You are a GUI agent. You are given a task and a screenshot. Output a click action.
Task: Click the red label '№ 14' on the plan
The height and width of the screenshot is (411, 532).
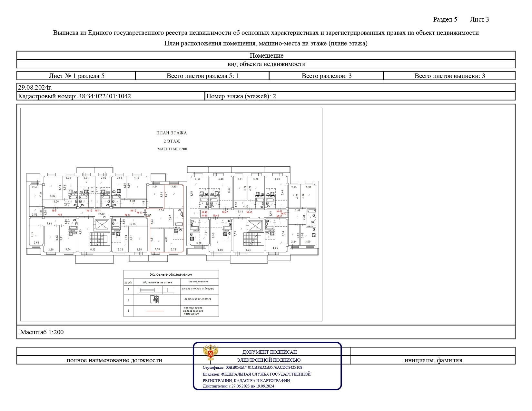coord(128,215)
